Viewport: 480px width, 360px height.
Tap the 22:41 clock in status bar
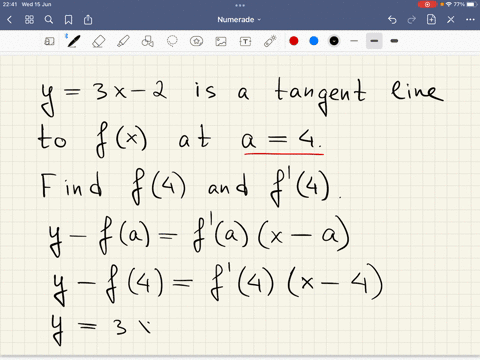pyautogui.click(x=10, y=4)
